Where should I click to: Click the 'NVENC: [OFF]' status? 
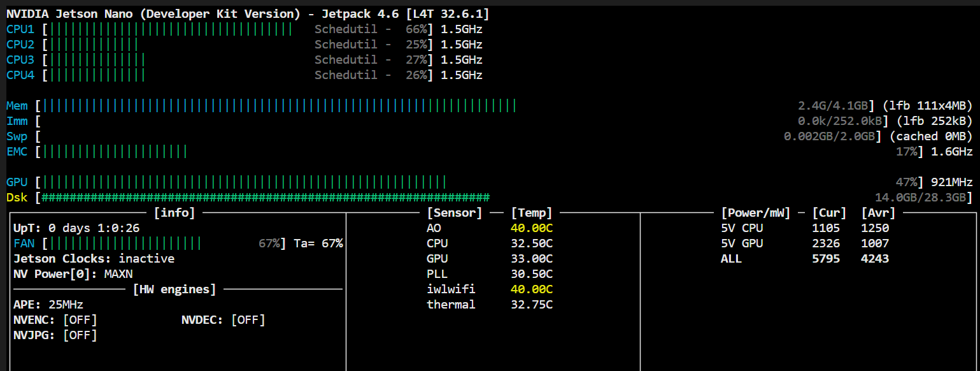click(x=55, y=320)
